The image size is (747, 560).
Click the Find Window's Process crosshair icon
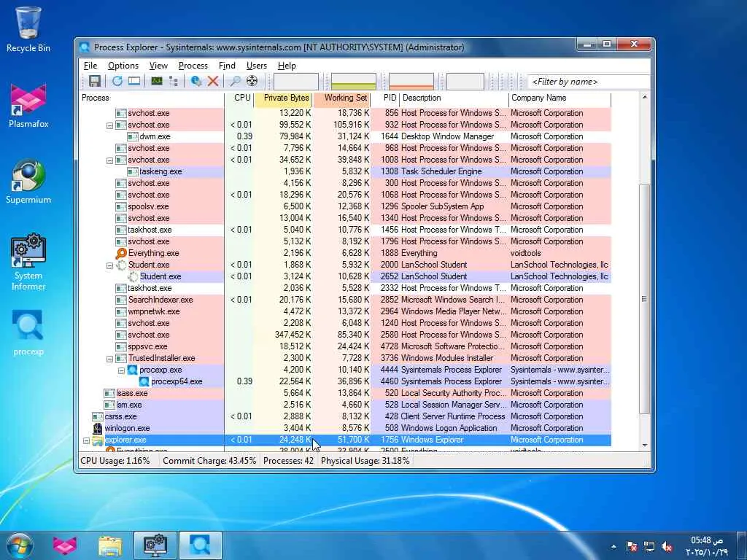[x=252, y=81]
